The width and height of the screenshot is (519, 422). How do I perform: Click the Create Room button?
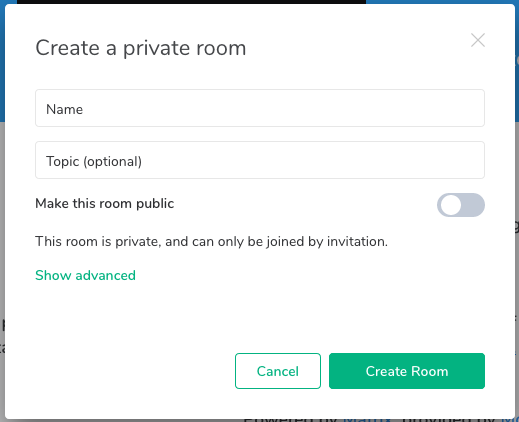point(407,371)
